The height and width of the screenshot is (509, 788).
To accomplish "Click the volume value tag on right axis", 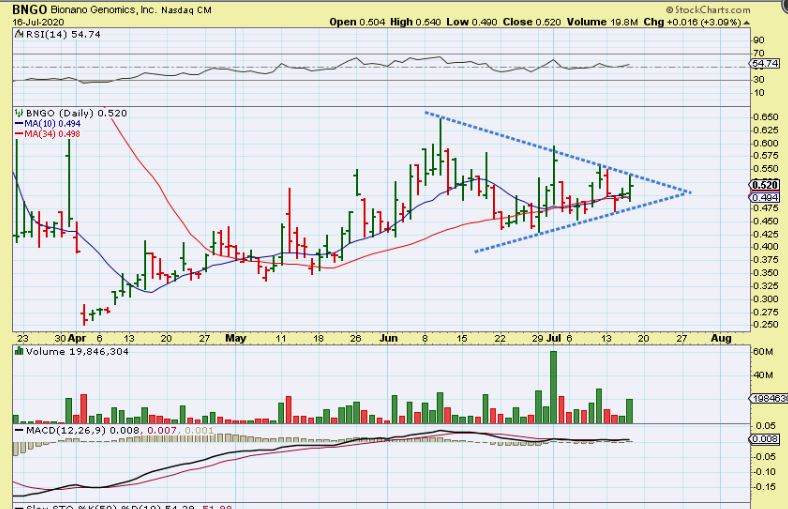I will pyautogui.click(x=768, y=398).
